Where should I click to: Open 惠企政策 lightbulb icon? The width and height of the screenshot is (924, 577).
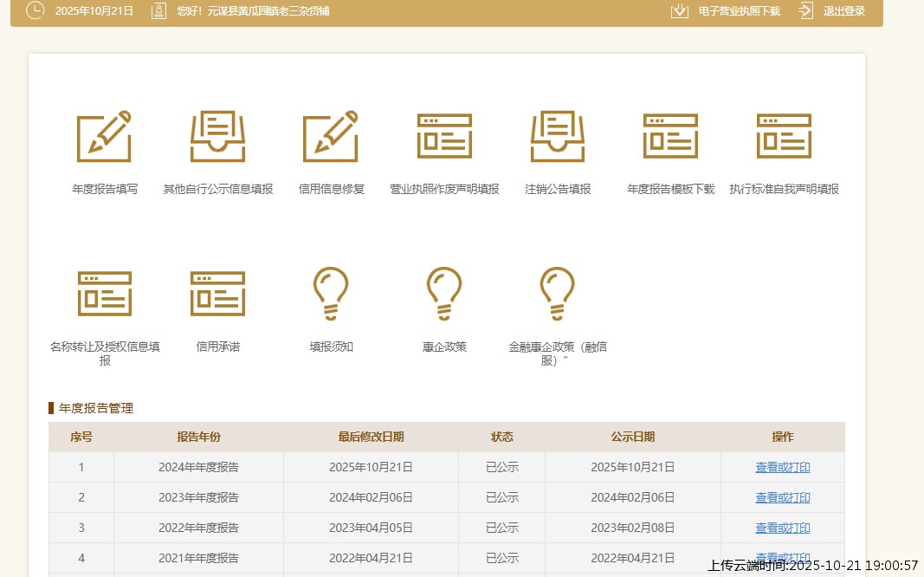(444, 293)
